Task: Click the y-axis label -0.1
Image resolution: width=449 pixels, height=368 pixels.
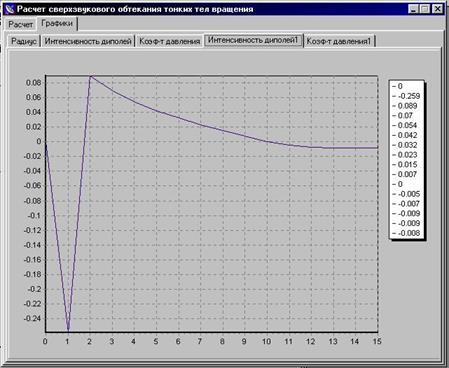Action: [x=34, y=215]
